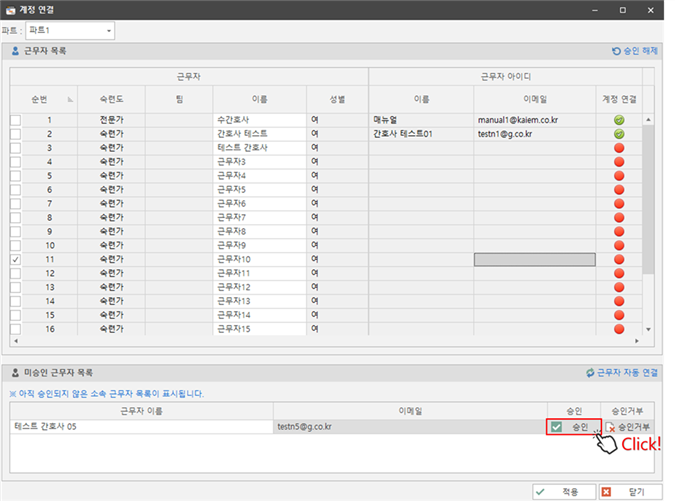The width and height of the screenshot is (675, 501).
Task: Click the 적용 apply button
Action: [562, 492]
